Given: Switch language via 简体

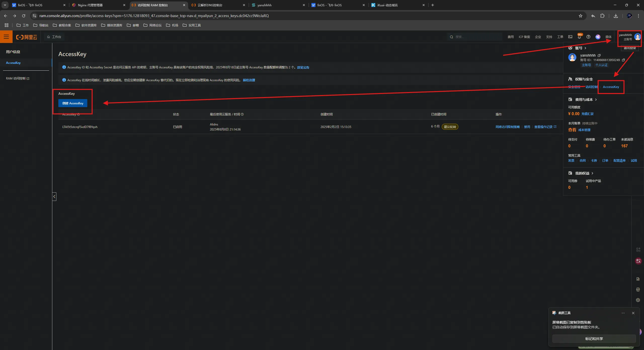Looking at the screenshot, I should pyautogui.click(x=608, y=37).
